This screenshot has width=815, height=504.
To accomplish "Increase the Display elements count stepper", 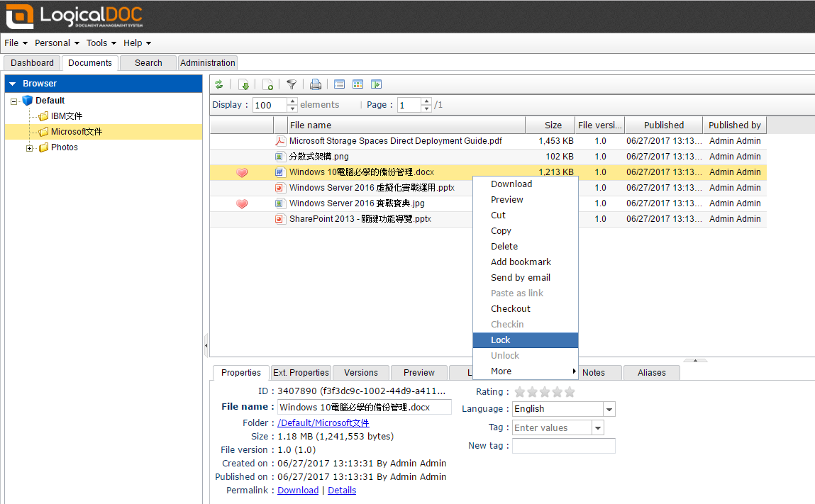I will click(x=293, y=101).
